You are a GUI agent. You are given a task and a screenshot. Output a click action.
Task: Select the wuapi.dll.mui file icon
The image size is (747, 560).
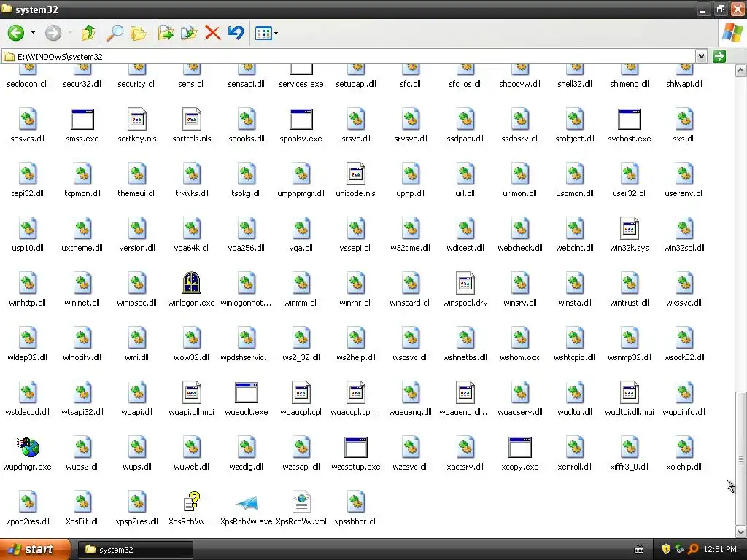(x=192, y=392)
